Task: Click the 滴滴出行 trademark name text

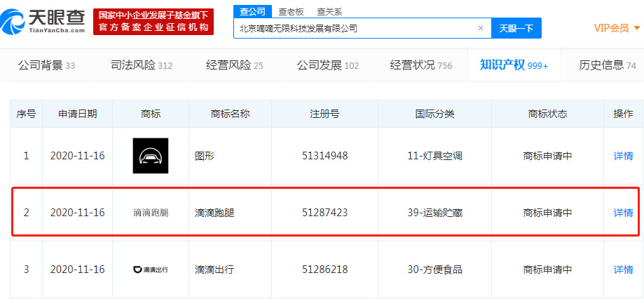Action: click(x=214, y=270)
